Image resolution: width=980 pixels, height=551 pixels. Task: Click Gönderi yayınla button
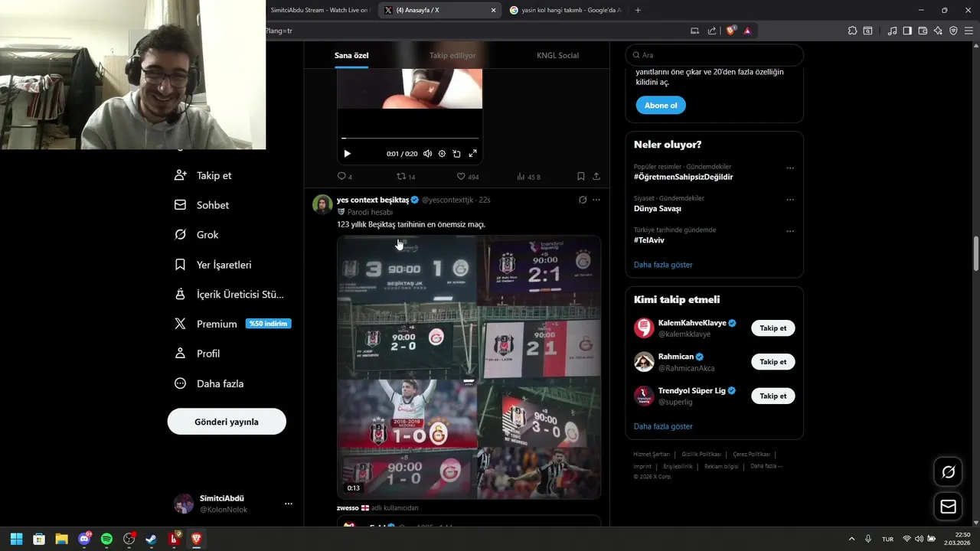click(227, 422)
